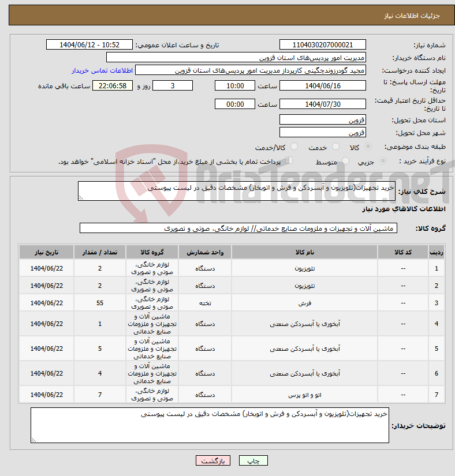Click the کد کالا column header
Viewport: 455px width, 476px height.
[403, 252]
